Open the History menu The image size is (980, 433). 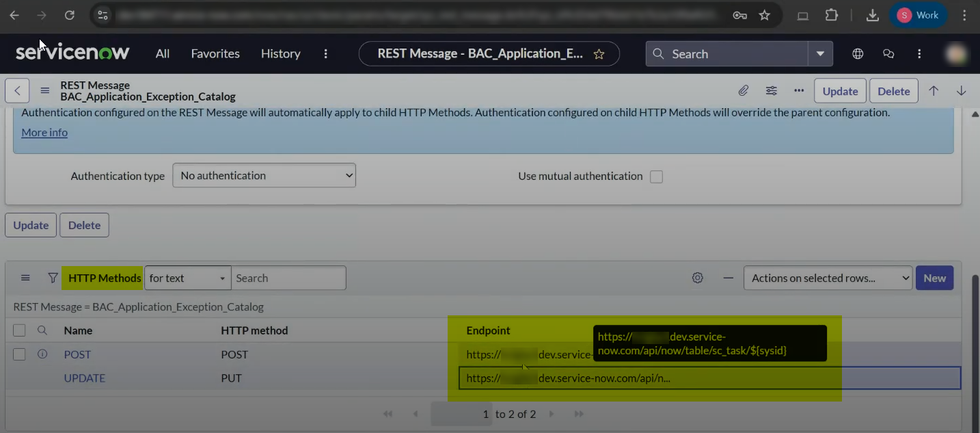tap(281, 53)
